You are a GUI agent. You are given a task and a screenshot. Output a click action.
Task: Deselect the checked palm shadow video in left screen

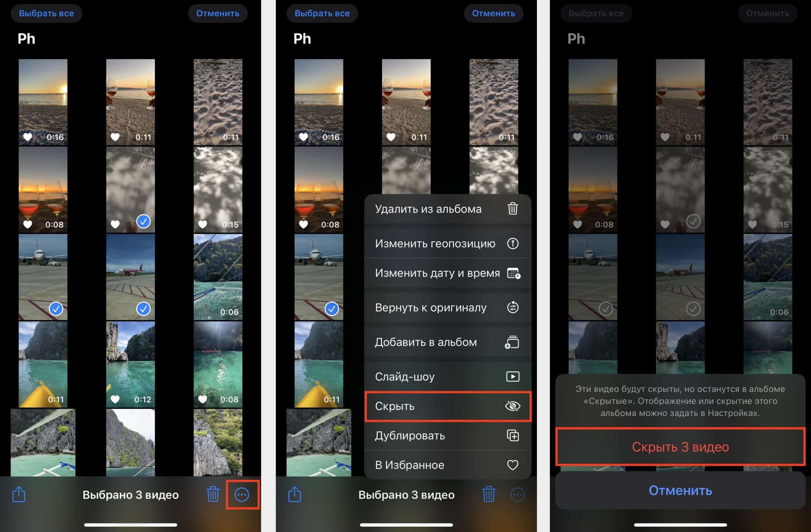point(144,221)
